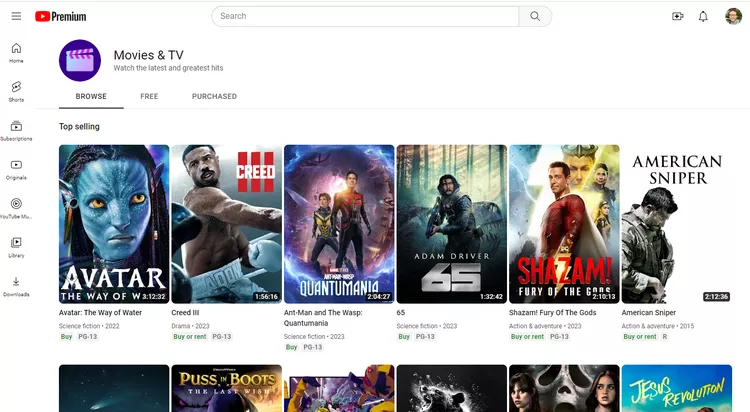
Task: Click Buy or rent under American Sniper
Action: click(640, 337)
